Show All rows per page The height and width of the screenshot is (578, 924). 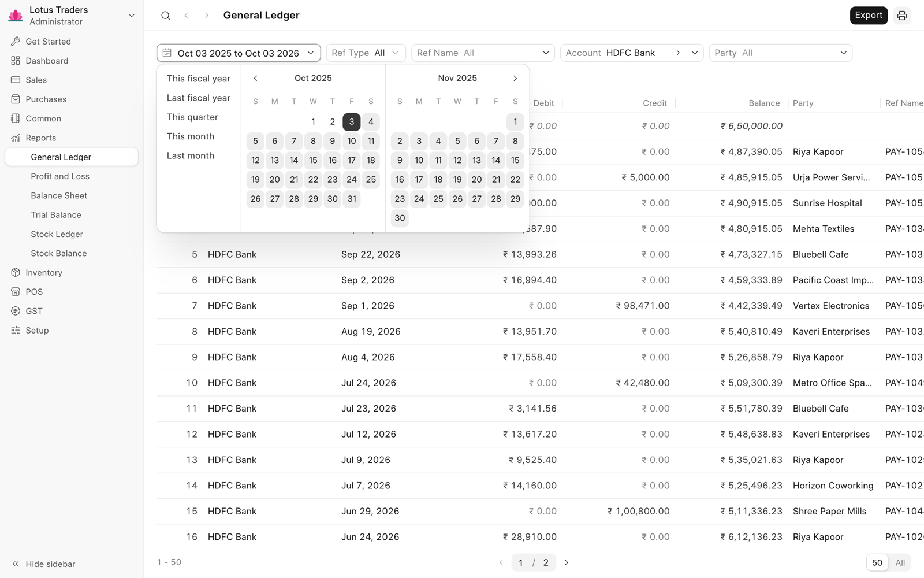coord(900,563)
